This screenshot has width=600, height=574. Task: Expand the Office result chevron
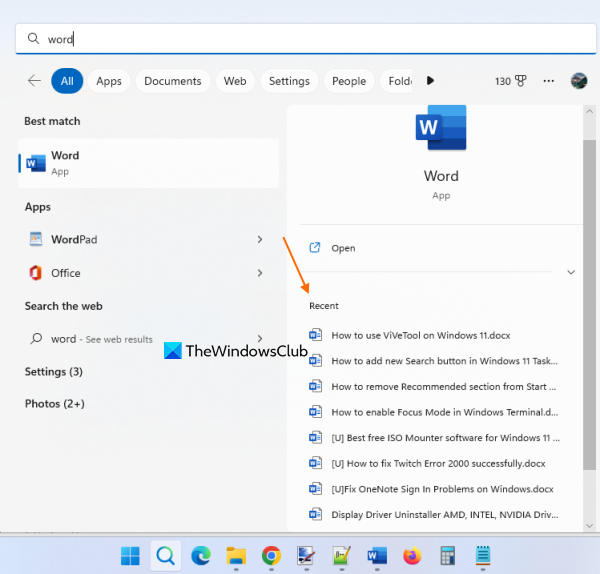260,273
